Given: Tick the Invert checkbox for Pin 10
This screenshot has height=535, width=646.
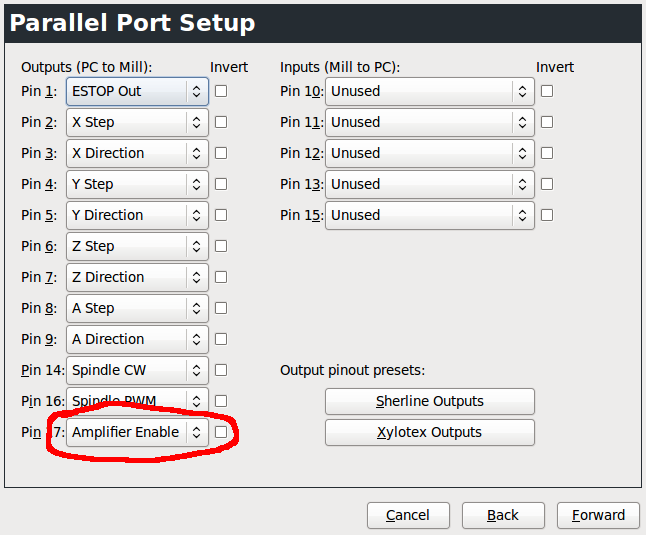Looking at the screenshot, I should (x=547, y=91).
